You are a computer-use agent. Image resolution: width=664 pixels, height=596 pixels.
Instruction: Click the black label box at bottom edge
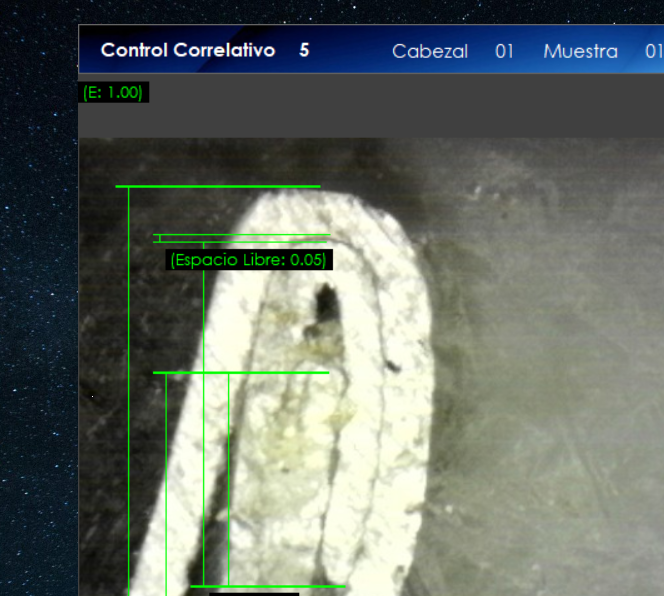click(253, 592)
